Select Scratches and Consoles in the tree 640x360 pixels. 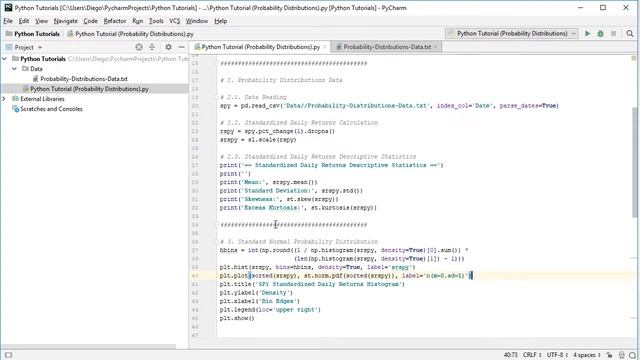[x=51, y=109]
